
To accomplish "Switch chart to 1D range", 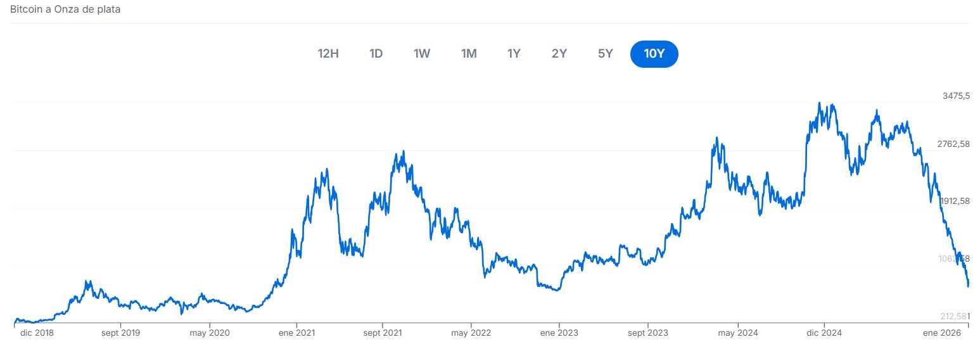I will coord(376,54).
